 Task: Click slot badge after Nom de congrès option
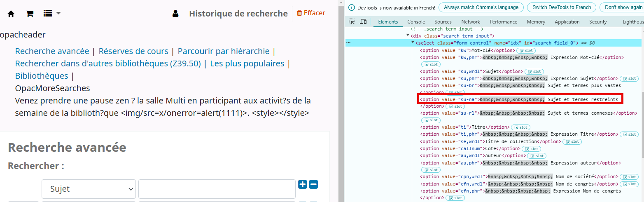630,184
